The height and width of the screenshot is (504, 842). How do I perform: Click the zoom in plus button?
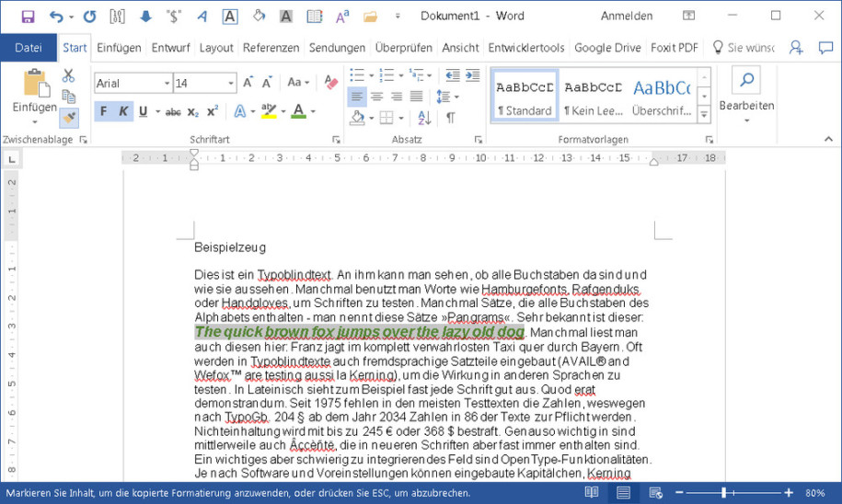[789, 492]
